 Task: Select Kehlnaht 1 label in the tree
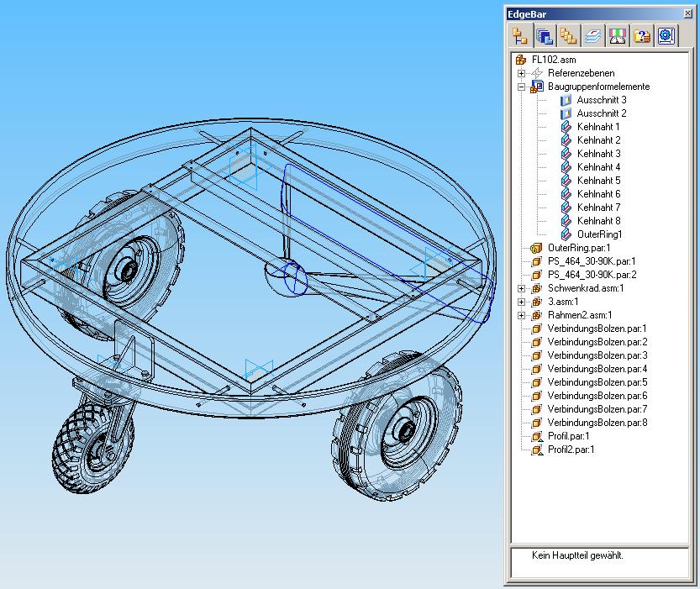click(598, 127)
